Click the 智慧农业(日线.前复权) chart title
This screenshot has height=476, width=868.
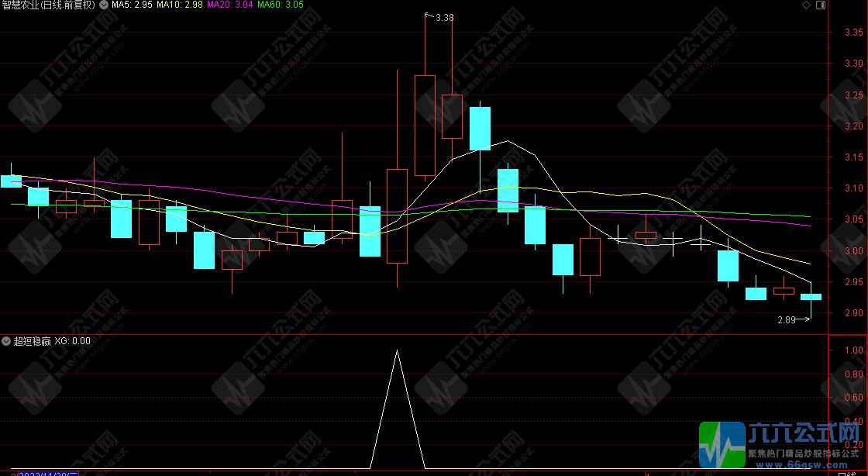(x=48, y=5)
